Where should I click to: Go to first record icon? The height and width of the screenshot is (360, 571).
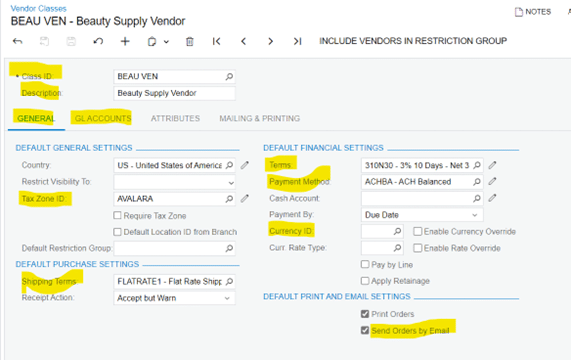coord(217,41)
